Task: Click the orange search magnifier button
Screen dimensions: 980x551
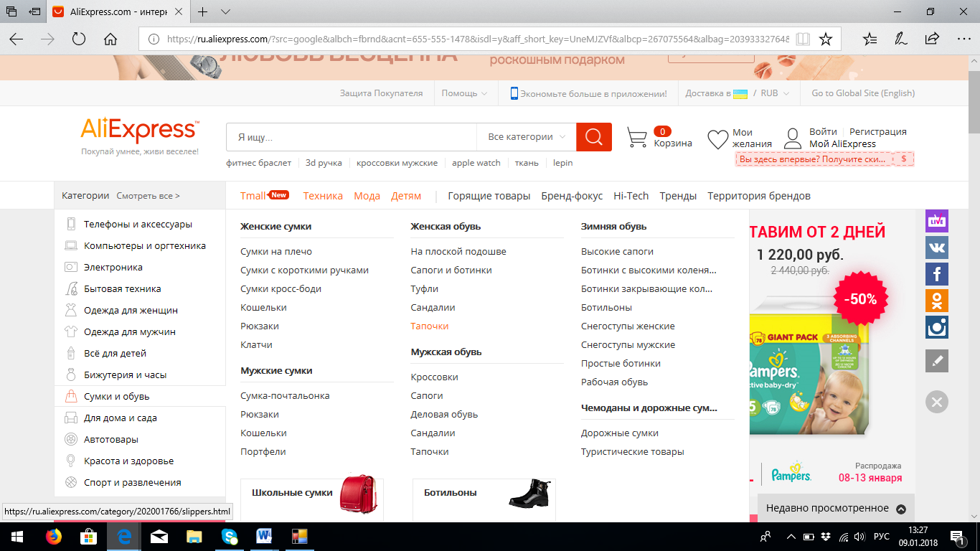Action: (594, 137)
